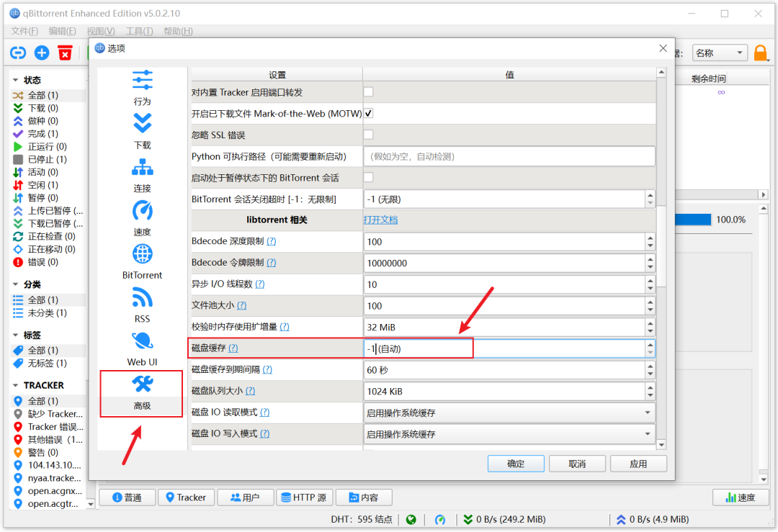
Task: Click the upload speed indicator 0 B/s (4.9 MiB)
Action: click(x=653, y=519)
